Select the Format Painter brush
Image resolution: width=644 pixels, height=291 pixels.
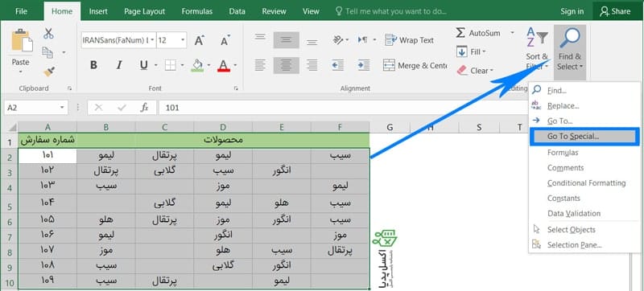click(49, 72)
